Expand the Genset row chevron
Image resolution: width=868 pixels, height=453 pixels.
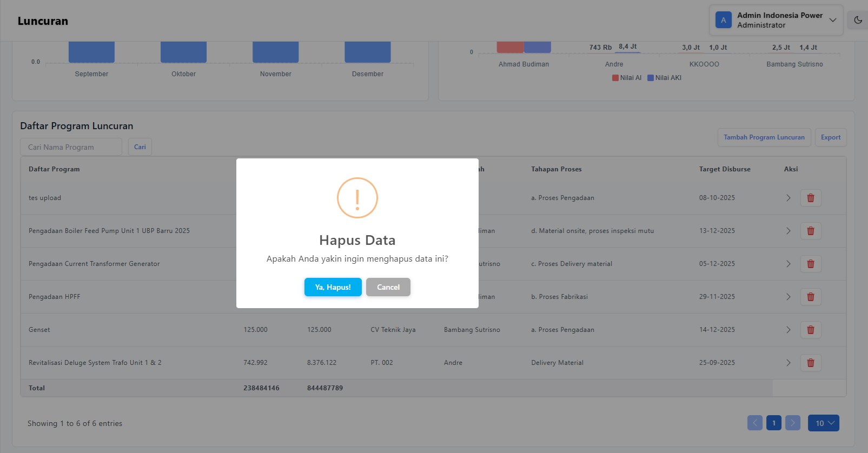pyautogui.click(x=788, y=330)
